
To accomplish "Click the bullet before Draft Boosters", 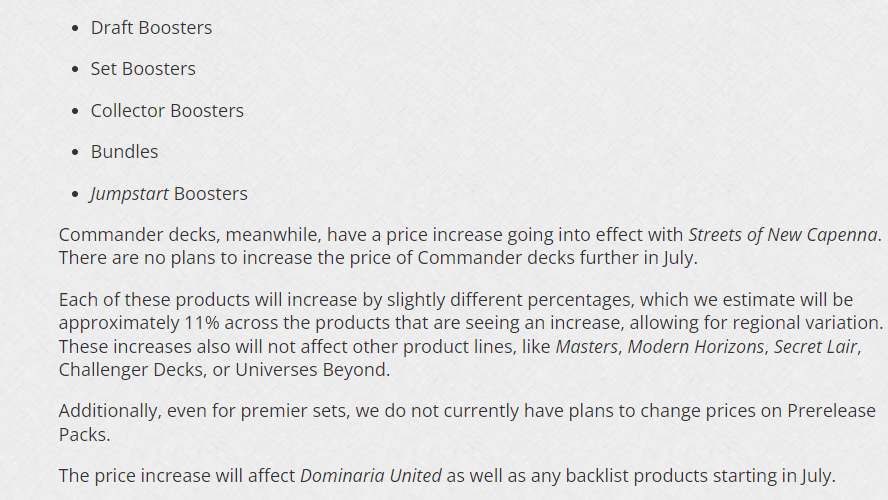I will (76, 29).
